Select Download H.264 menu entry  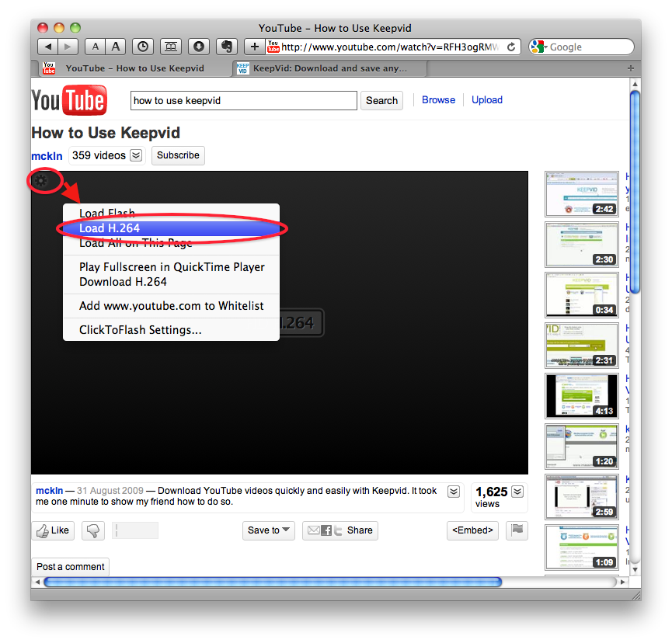coord(171,282)
